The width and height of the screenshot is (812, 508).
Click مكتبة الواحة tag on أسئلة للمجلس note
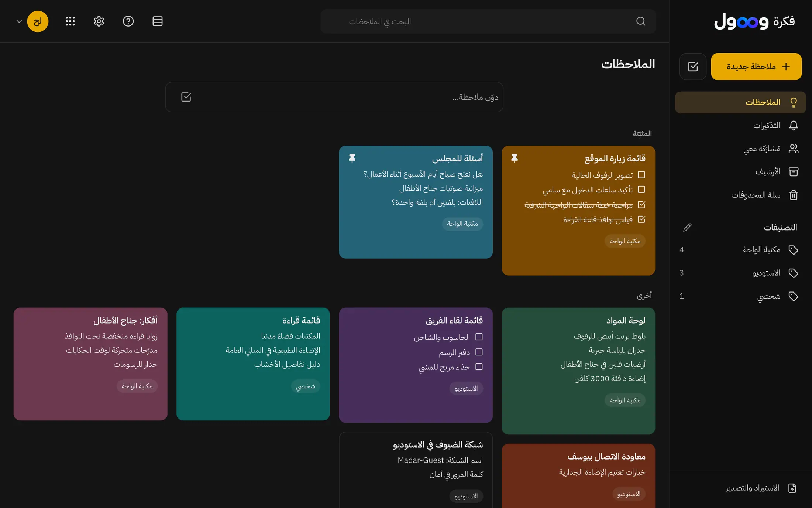[462, 224]
